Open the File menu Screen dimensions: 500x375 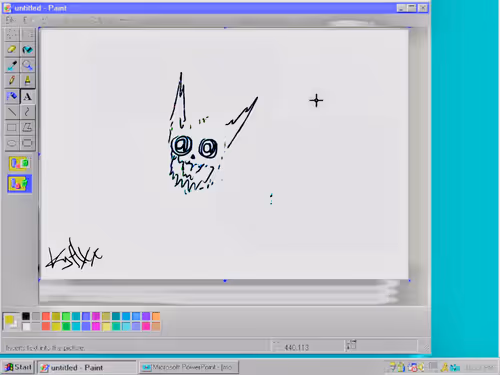click(x=10, y=20)
